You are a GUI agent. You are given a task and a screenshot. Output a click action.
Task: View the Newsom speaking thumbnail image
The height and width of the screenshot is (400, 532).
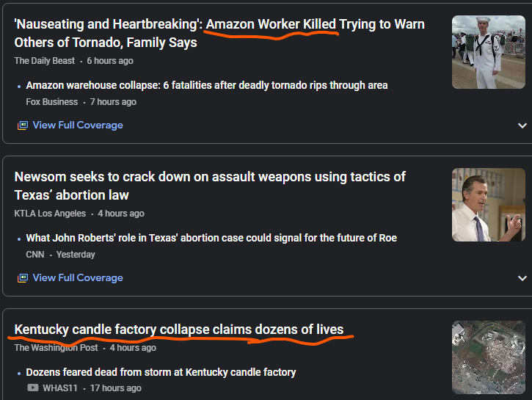489,205
